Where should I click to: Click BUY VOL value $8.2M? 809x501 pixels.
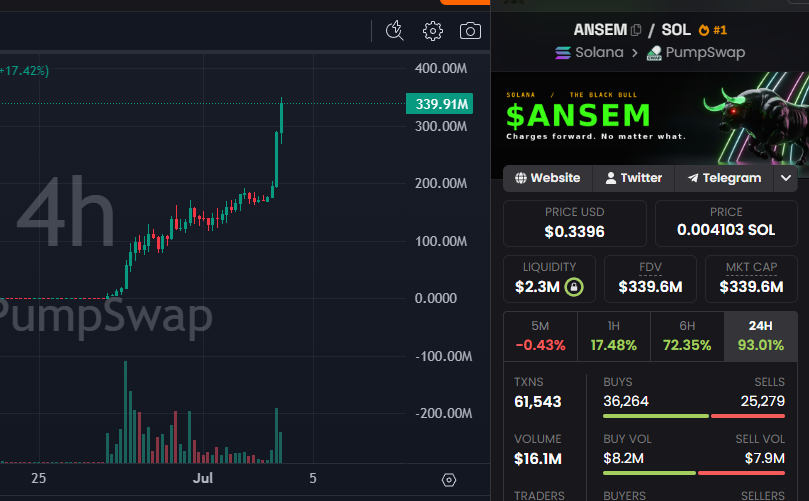click(623, 458)
